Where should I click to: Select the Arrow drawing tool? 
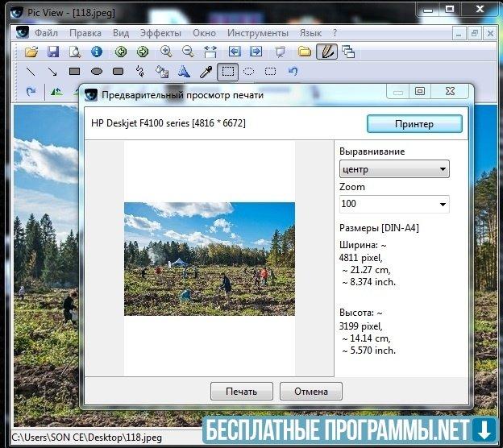click(x=52, y=71)
